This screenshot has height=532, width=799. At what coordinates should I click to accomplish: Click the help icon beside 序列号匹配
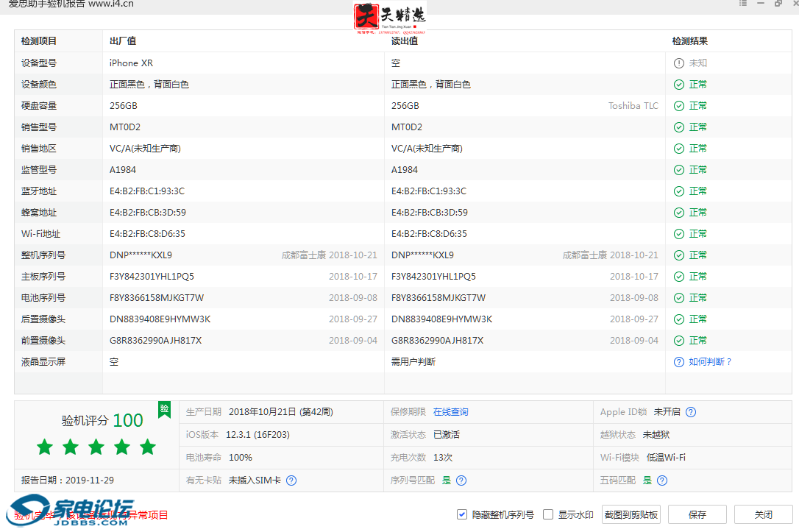(461, 480)
